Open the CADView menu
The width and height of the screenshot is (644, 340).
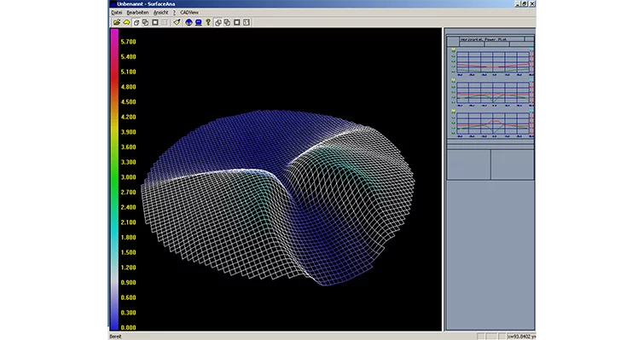189,13
